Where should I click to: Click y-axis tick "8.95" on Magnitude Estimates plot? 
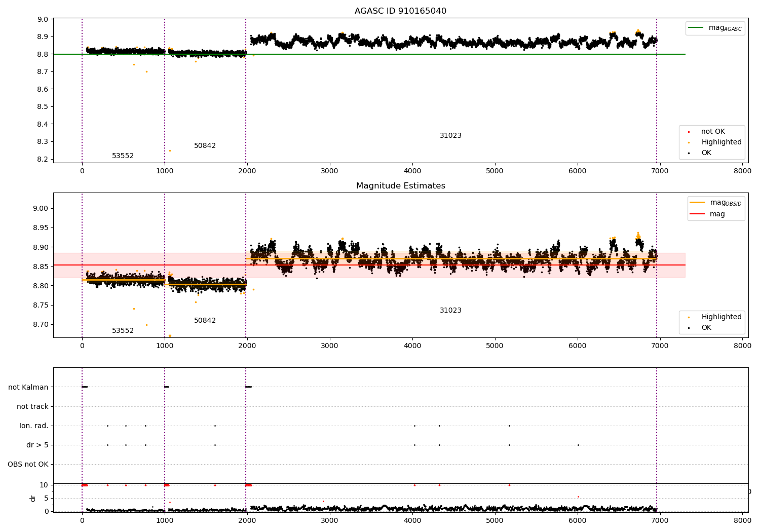[x=41, y=228]
